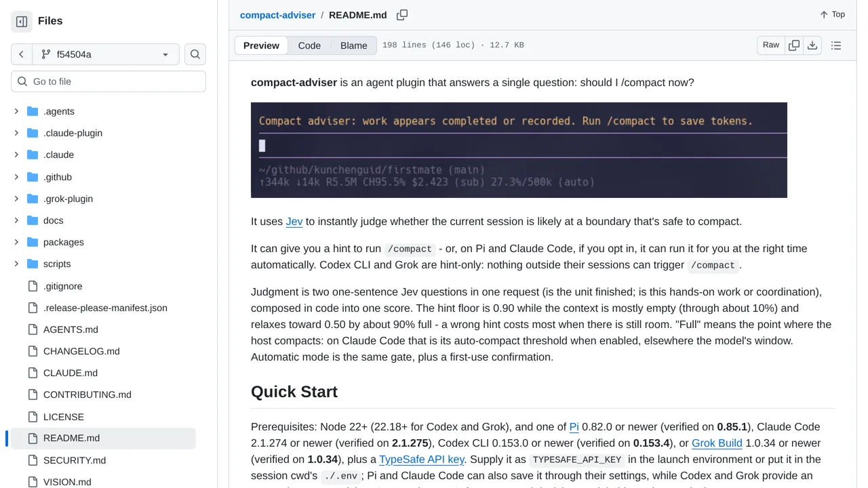Copy raw file contents icon
The height and width of the screenshot is (488, 868).
(x=794, y=45)
